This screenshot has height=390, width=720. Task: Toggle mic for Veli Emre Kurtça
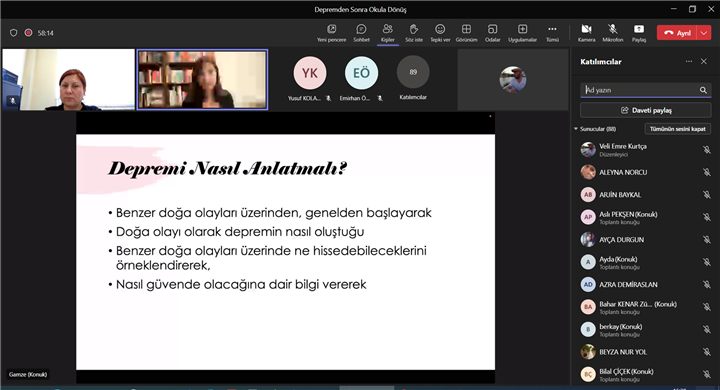pyautogui.click(x=707, y=150)
